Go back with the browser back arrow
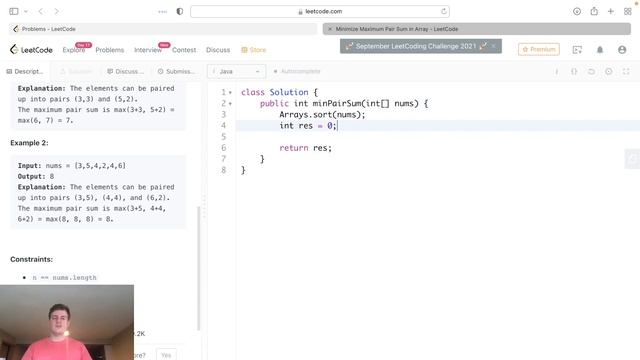Viewport: 640px width, 360px height. (40, 11)
